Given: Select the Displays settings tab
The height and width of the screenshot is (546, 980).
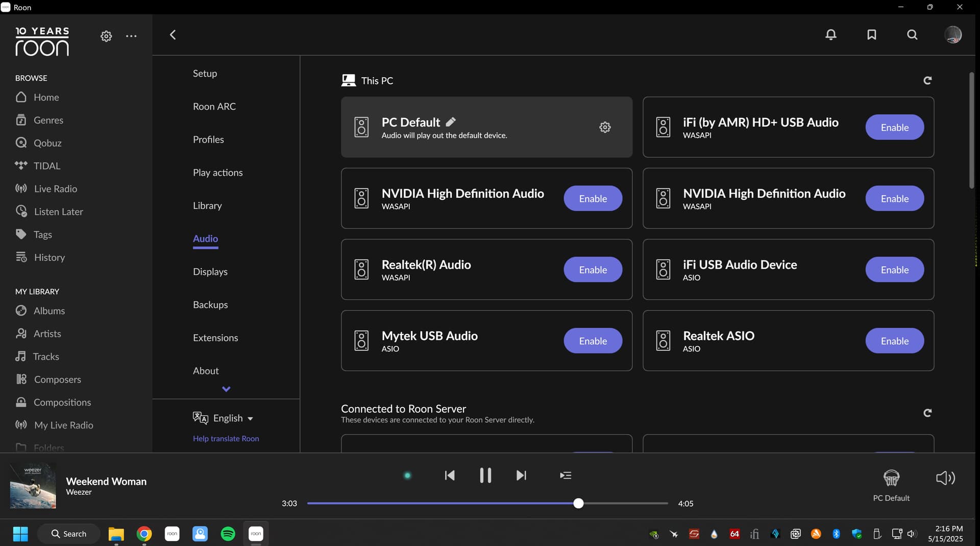Looking at the screenshot, I should click(210, 272).
